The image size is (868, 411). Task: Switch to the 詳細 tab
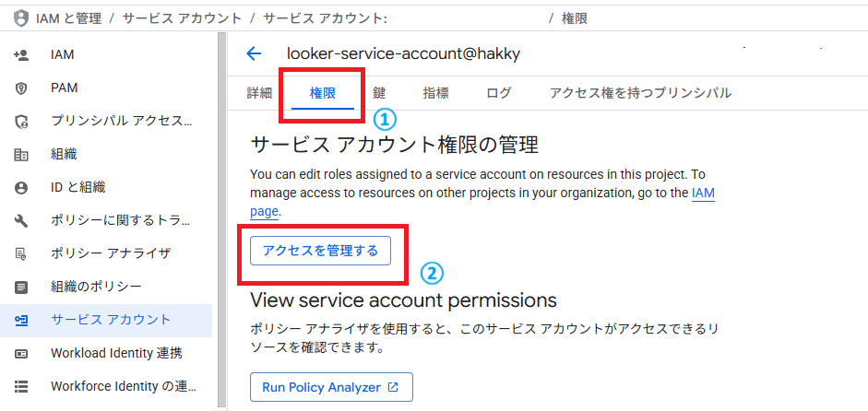[259, 92]
